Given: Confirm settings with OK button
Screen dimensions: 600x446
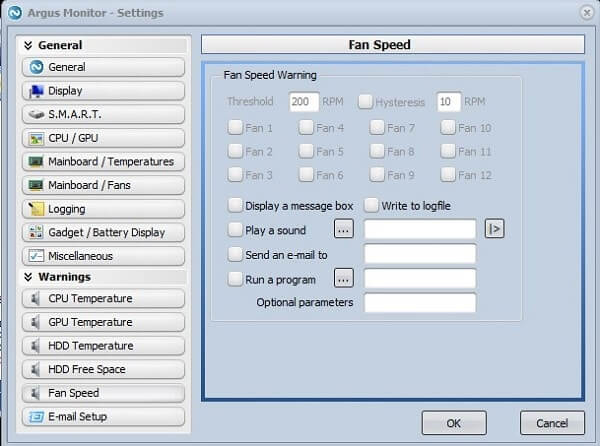Looking at the screenshot, I should click(x=454, y=423).
